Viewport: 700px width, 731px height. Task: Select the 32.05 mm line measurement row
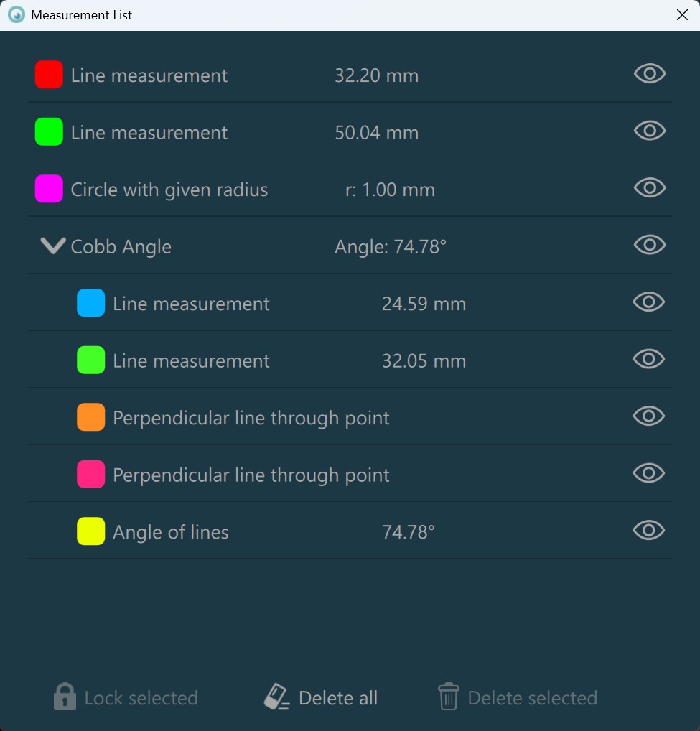coord(191,360)
